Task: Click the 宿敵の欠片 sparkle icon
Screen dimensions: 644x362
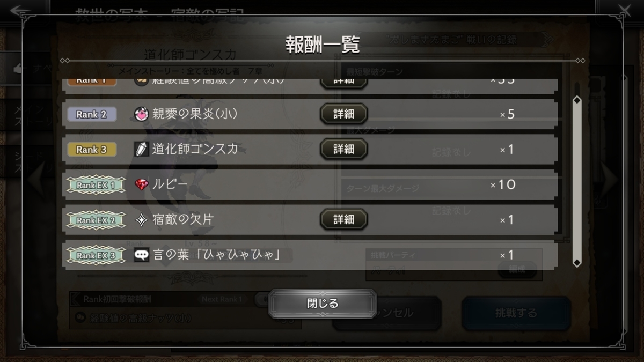Action: 141,220
